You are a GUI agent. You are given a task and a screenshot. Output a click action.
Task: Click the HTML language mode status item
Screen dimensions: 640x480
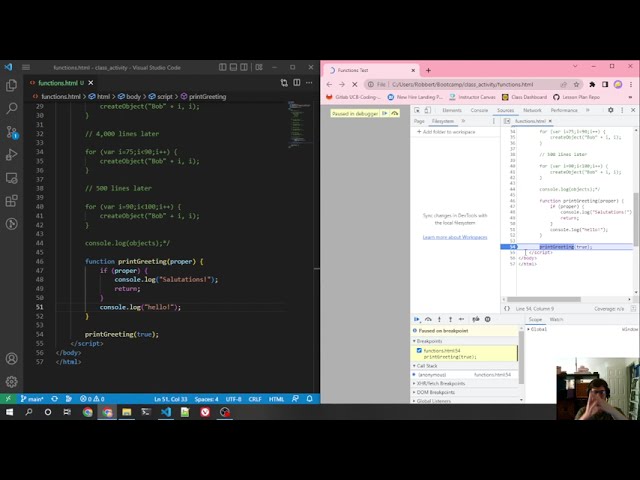[276, 399]
